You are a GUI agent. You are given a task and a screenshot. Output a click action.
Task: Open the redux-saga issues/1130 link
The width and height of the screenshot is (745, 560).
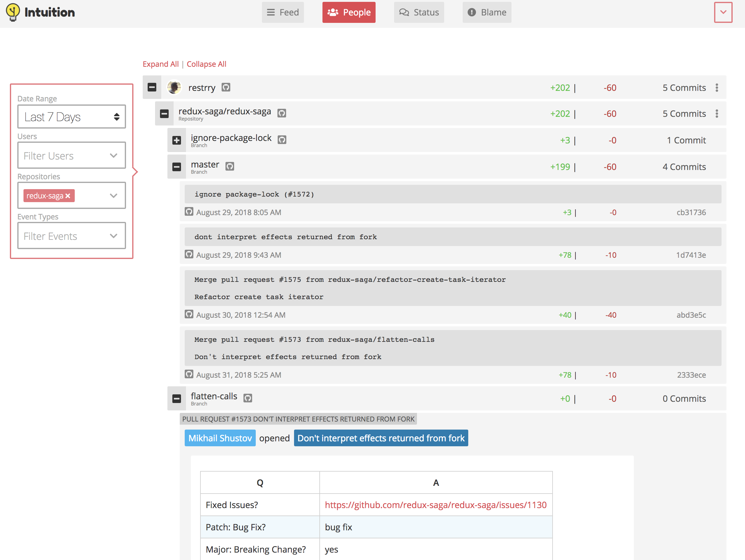point(435,505)
